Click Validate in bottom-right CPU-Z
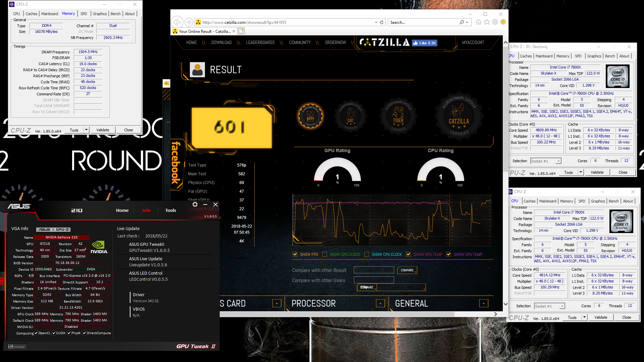The height and width of the screenshot is (362, 644). (x=601, y=317)
